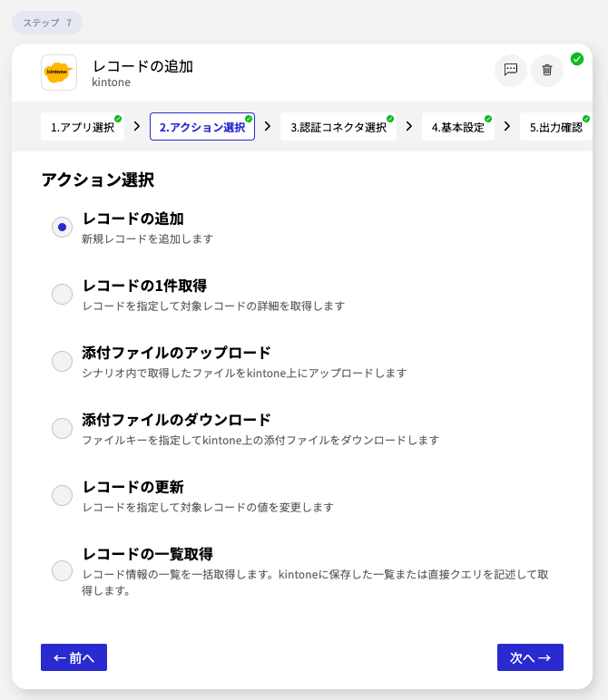The width and height of the screenshot is (608, 700).
Task: Click the kintone app logo icon
Action: coord(59,73)
